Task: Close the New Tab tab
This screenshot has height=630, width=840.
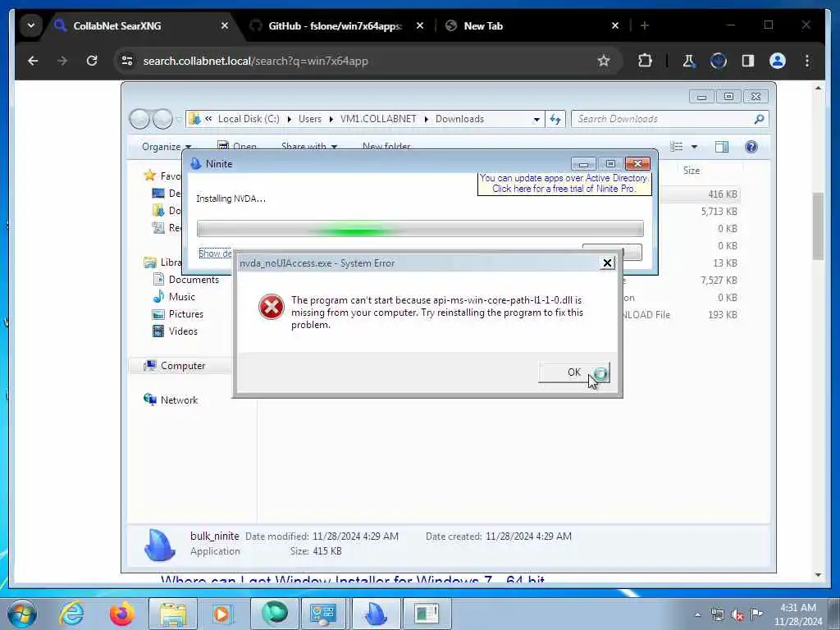Action: (x=615, y=25)
